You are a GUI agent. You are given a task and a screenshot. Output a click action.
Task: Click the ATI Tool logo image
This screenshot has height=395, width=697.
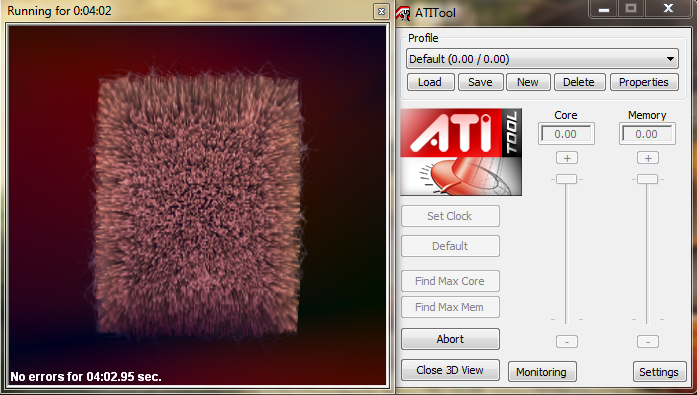tap(461, 152)
